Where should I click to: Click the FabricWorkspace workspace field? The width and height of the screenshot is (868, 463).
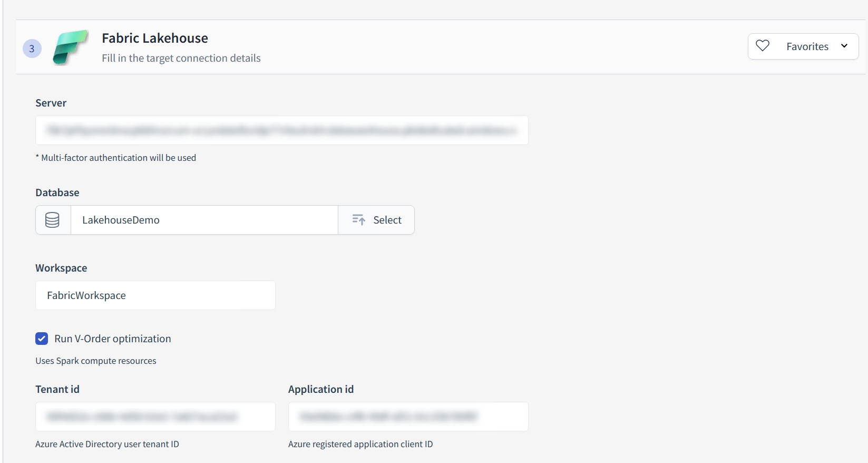tap(155, 295)
